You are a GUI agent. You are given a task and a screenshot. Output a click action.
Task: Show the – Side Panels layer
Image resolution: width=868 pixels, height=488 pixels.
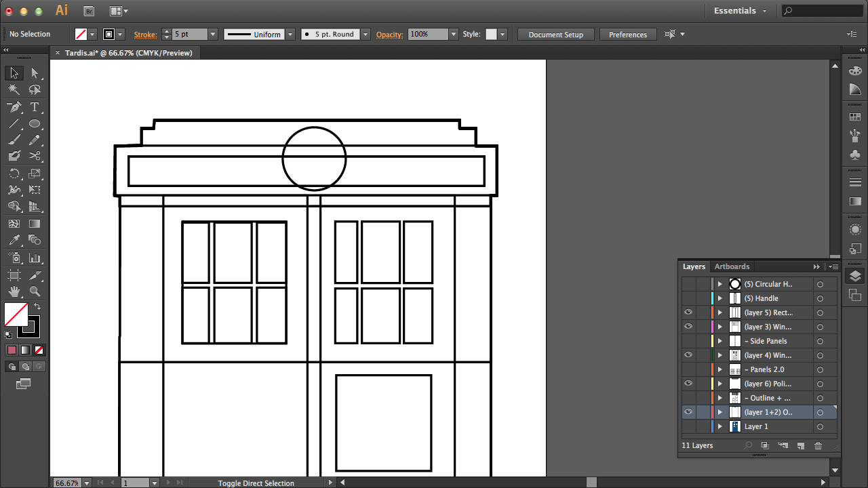tap(688, 341)
